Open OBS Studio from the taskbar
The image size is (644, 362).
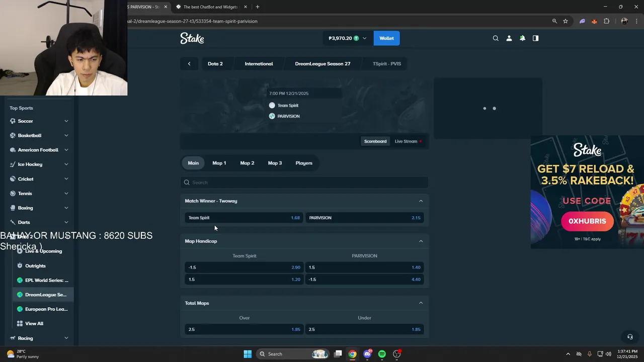coord(396,354)
